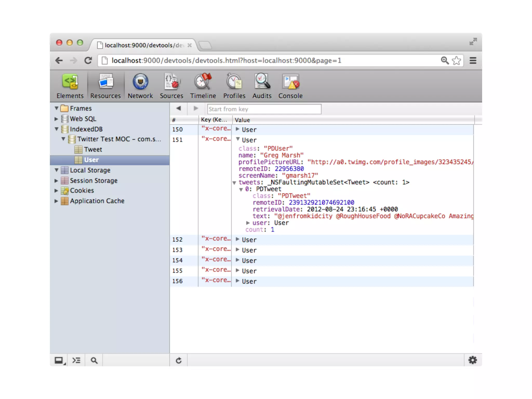Click the dock/undock window icon
The image size is (532, 399).
(x=59, y=360)
